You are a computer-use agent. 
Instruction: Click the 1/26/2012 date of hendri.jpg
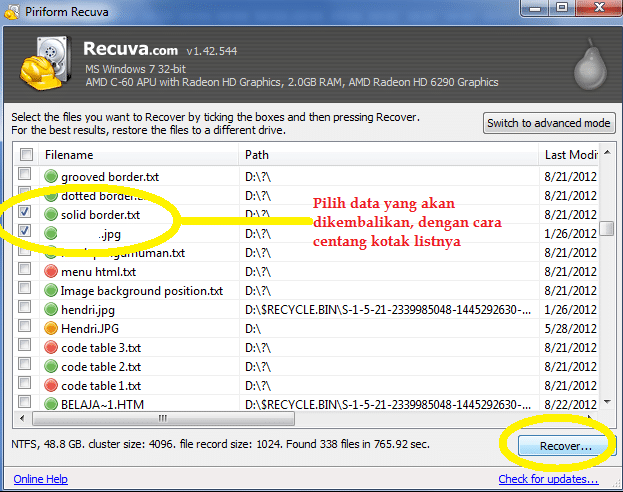(x=571, y=310)
